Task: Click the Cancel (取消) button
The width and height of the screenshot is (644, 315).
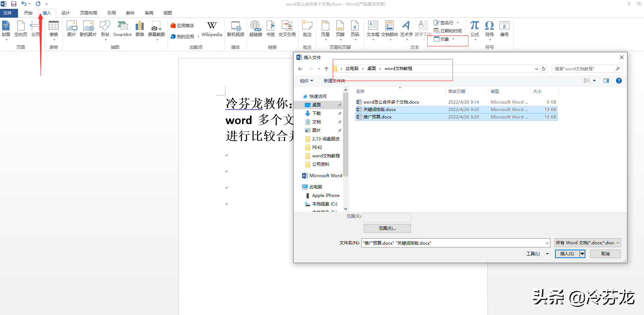Action: click(x=605, y=254)
